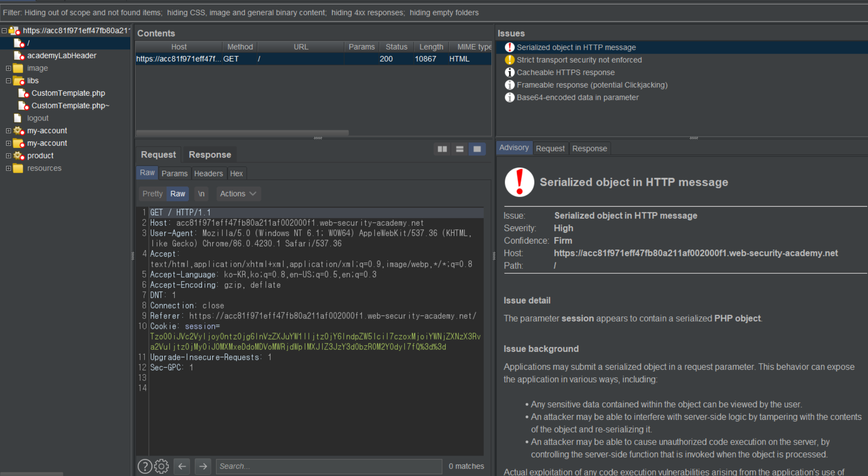868x476 pixels.
Task: Select combined single view layout icon
Action: [477, 149]
